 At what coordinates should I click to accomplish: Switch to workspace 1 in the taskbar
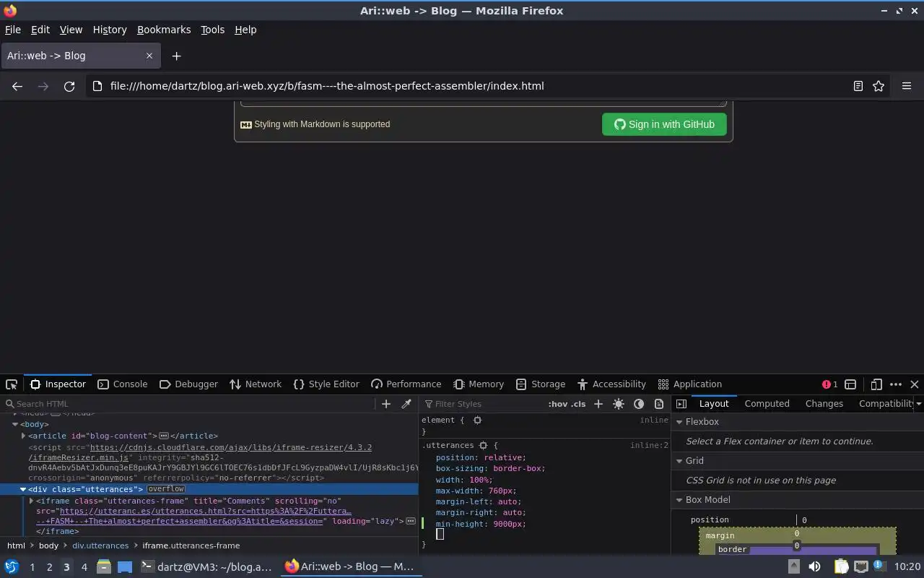click(32, 567)
